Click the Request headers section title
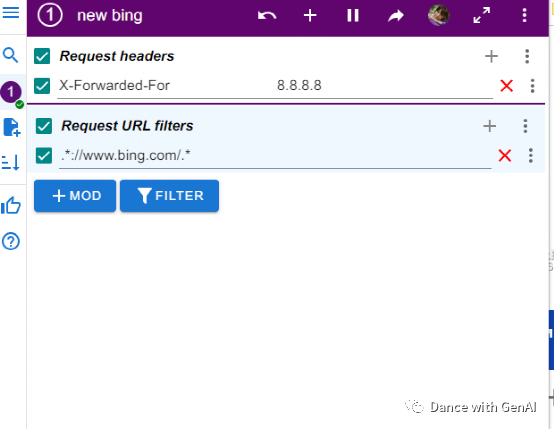Viewport: 554px width, 429px height. pyautogui.click(x=117, y=56)
